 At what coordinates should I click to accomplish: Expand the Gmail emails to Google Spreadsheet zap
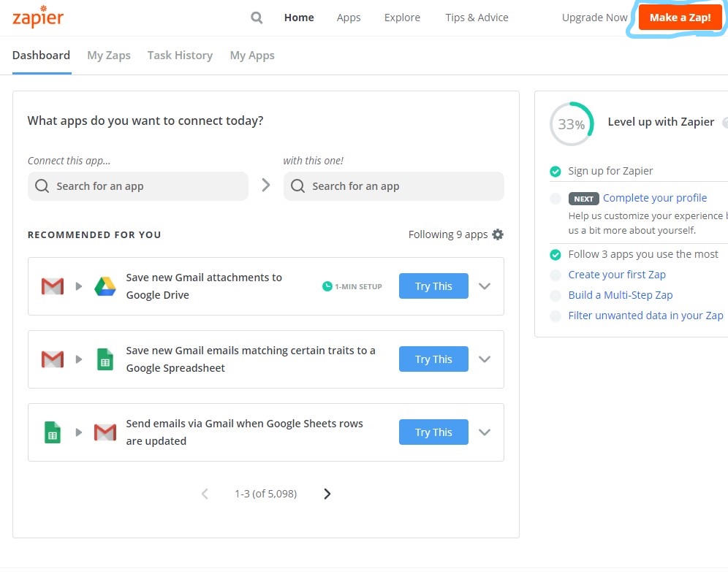(485, 359)
